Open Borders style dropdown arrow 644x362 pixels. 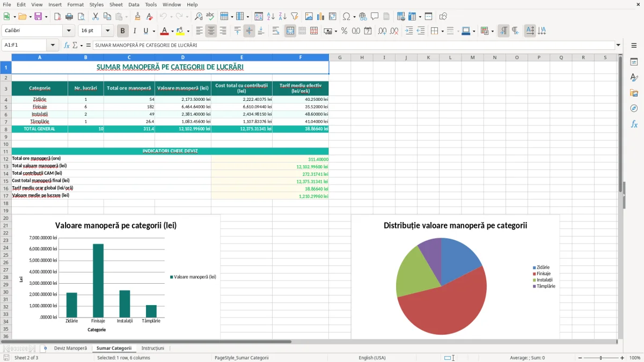click(x=443, y=31)
